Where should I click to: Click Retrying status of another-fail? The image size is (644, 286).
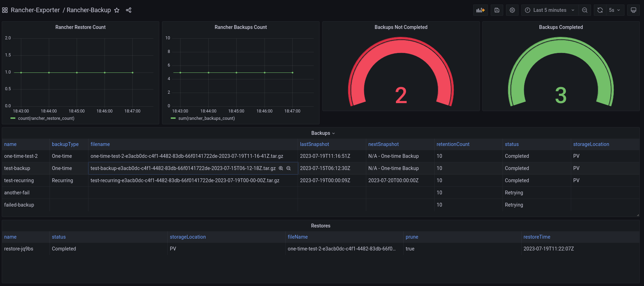pyautogui.click(x=537, y=193)
